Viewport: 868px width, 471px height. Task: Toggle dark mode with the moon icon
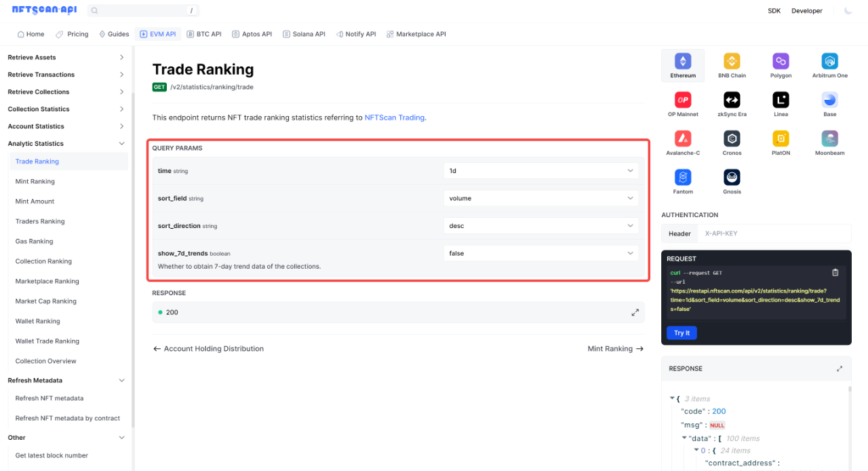pyautogui.click(x=848, y=10)
